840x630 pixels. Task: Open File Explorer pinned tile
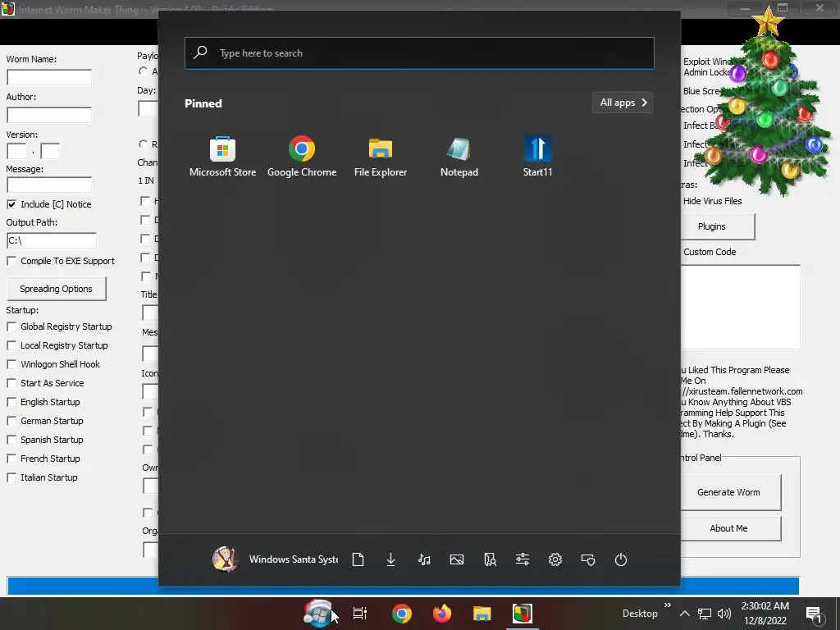click(x=381, y=157)
